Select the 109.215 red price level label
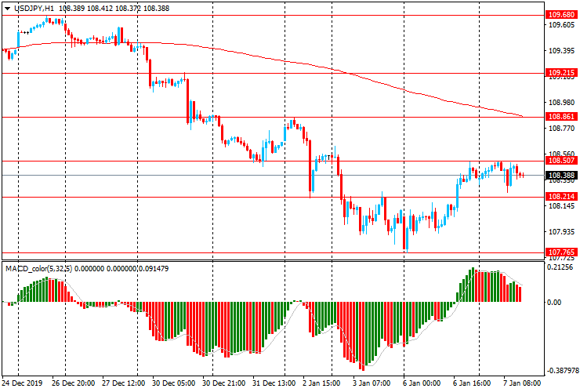Screen dimensions: 580x392 pos(561,73)
